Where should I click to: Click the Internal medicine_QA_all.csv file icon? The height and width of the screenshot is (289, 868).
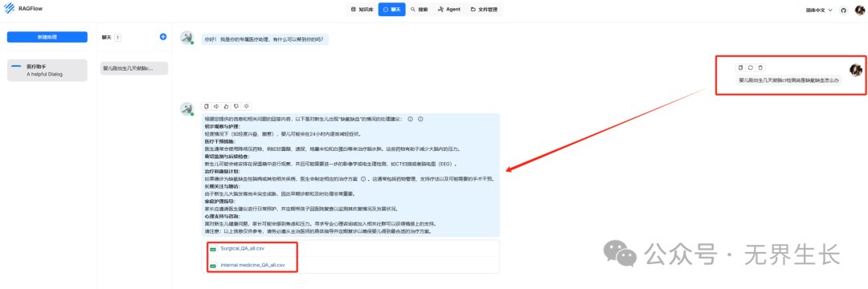pyautogui.click(x=213, y=265)
